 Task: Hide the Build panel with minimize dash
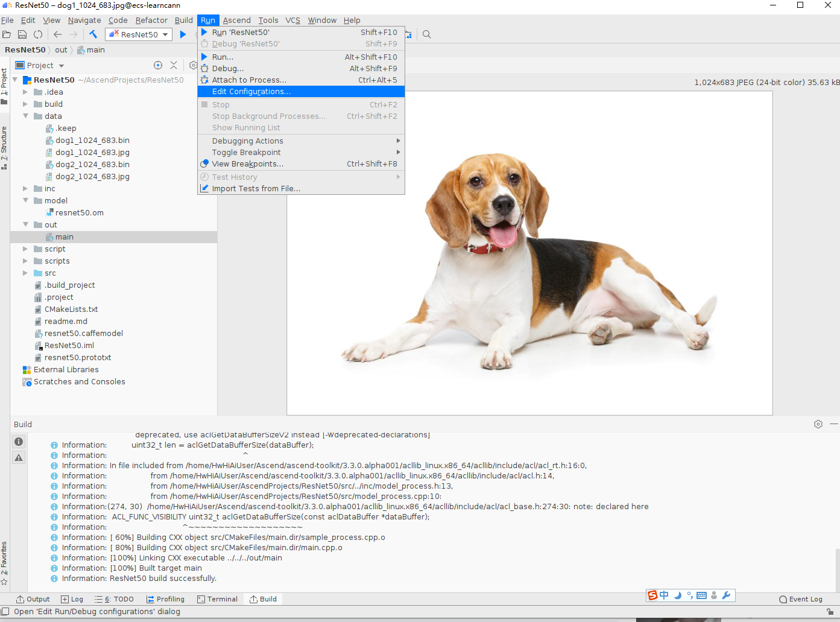pos(834,424)
